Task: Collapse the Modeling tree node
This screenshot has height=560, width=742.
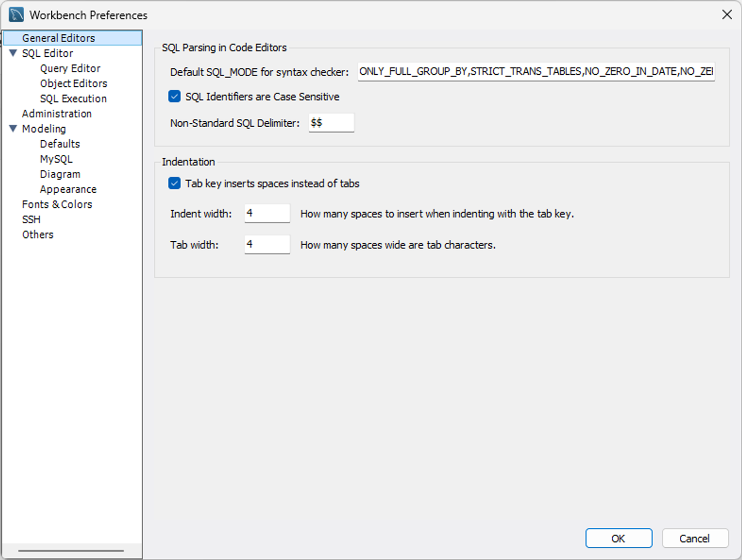Action: click(x=14, y=128)
